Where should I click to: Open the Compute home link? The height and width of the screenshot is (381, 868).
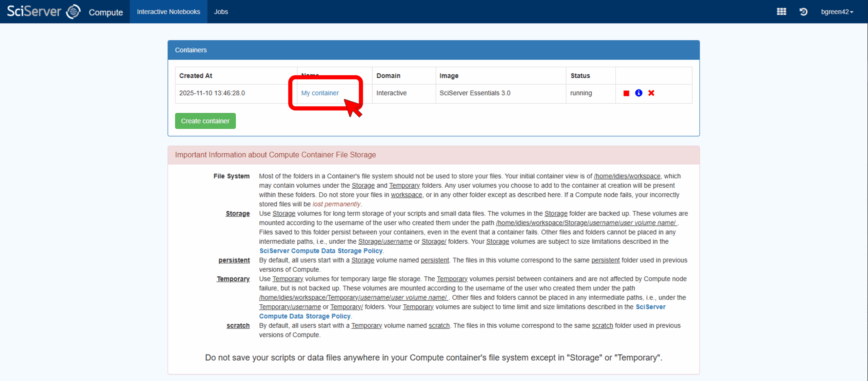point(106,13)
